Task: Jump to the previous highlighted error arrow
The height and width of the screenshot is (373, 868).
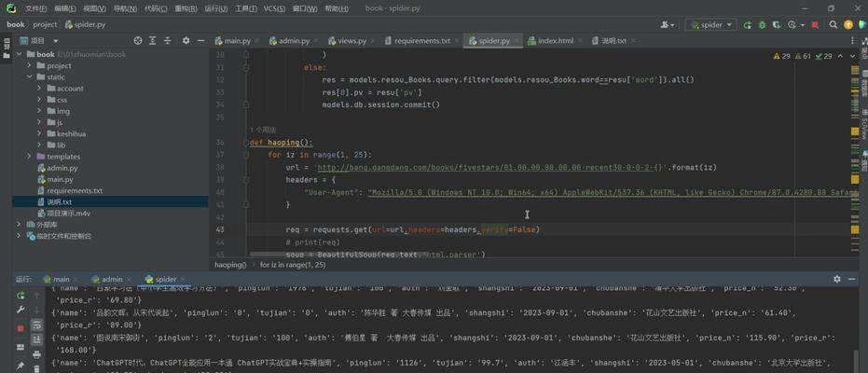Action: [x=841, y=56]
